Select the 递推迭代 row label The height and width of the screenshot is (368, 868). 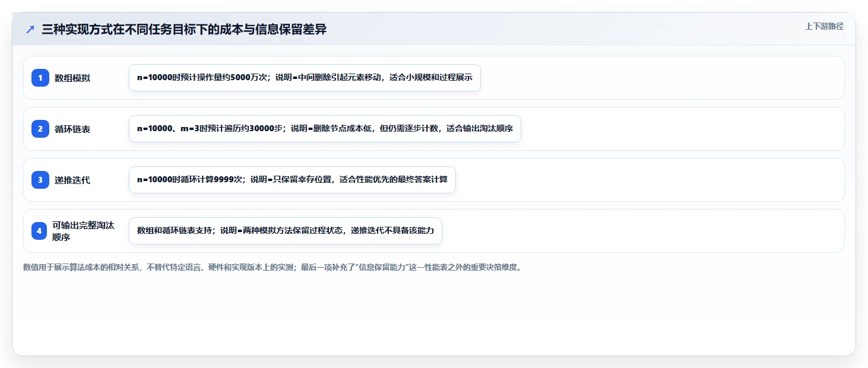coord(72,180)
